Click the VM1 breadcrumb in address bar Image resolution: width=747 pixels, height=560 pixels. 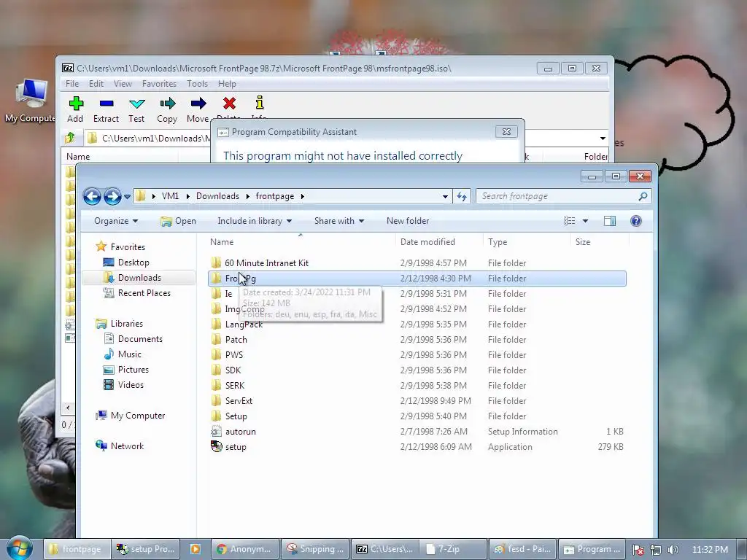pos(171,196)
